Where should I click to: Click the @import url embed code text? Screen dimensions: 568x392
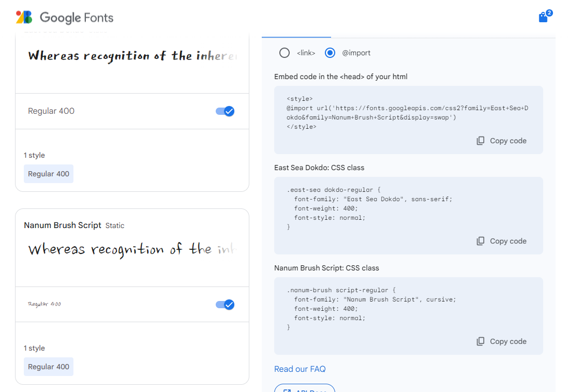(407, 113)
